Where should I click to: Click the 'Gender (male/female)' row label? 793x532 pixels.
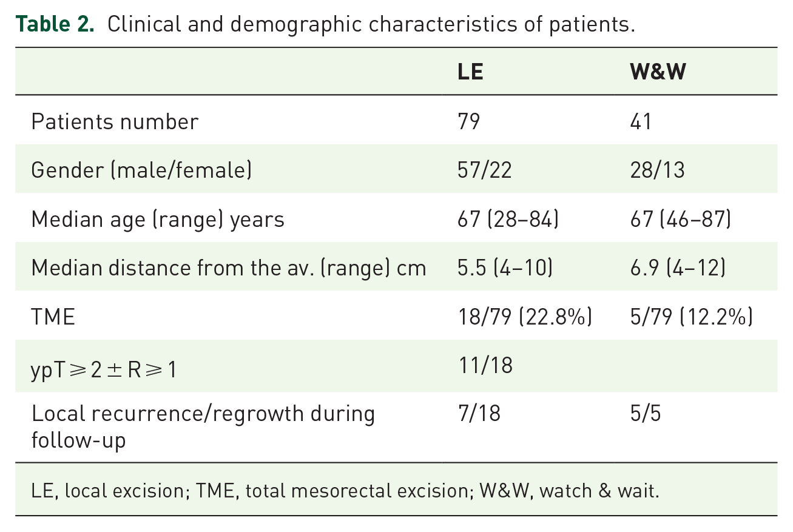click(x=141, y=170)
